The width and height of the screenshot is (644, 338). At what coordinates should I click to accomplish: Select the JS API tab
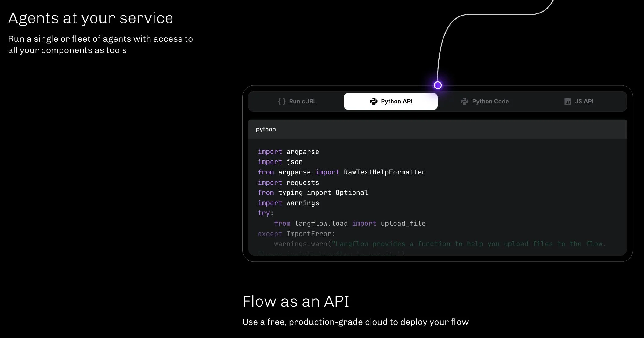tap(579, 101)
